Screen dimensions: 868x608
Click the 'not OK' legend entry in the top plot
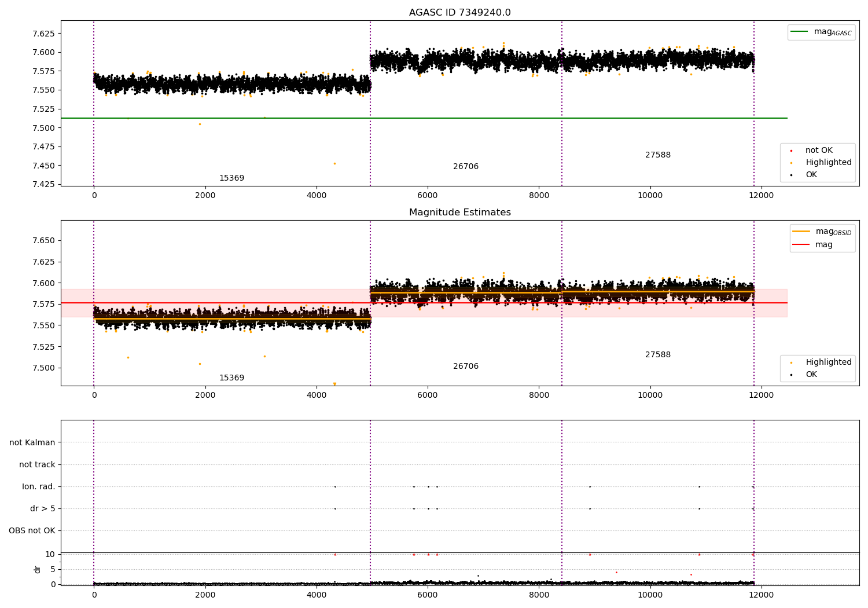tap(819, 151)
